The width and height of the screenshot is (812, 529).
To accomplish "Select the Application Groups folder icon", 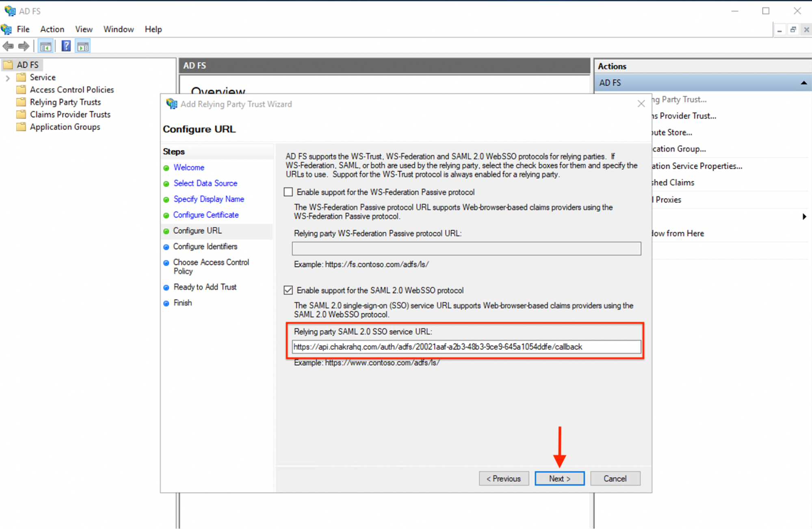I will [x=21, y=127].
